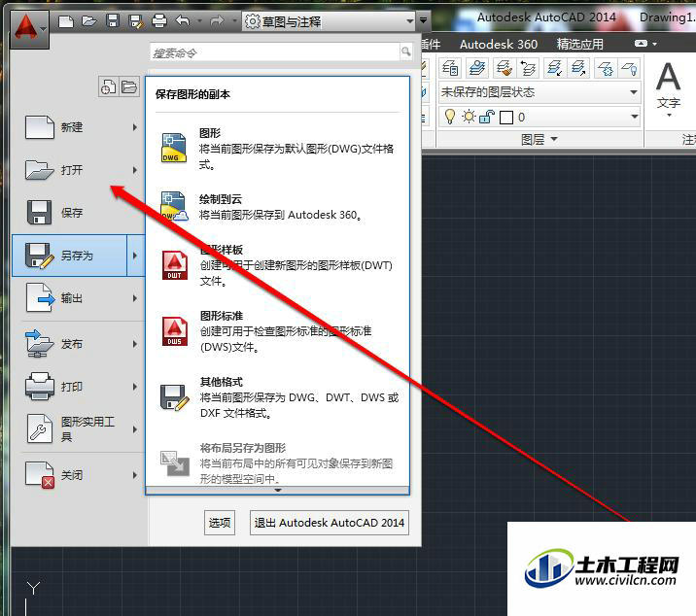Select 发布 in the application menu
This screenshot has height=616, width=696.
(x=78, y=344)
